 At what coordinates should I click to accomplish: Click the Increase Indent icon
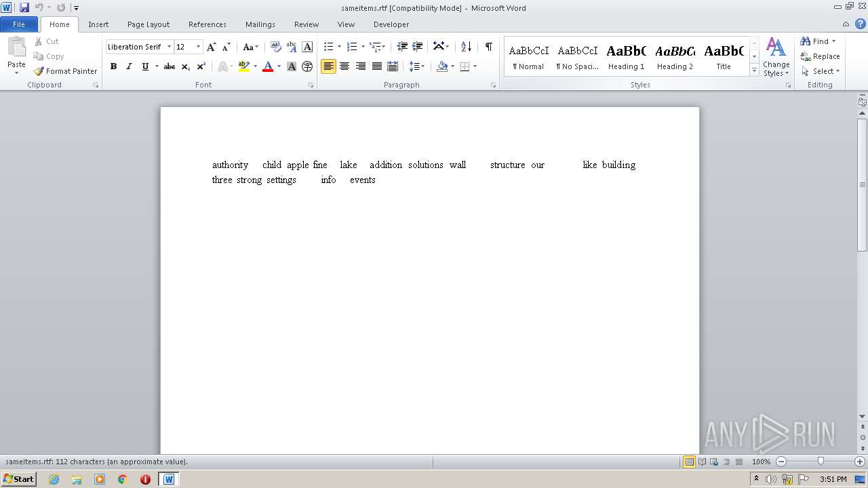418,47
